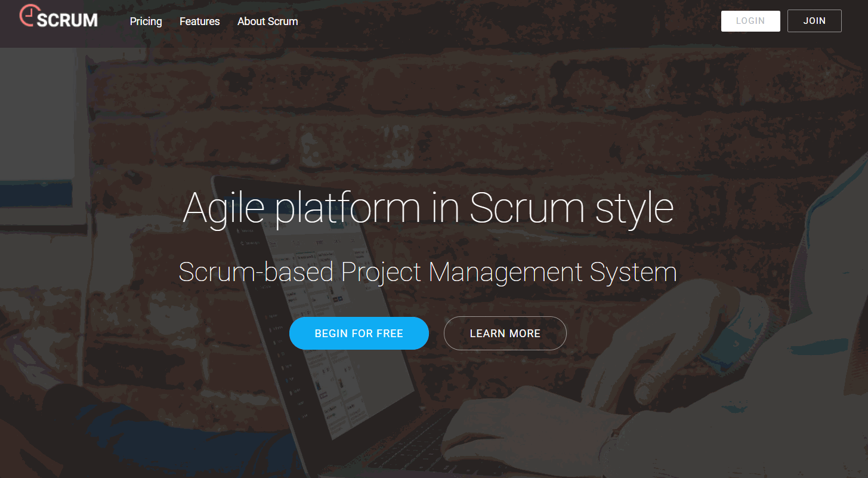Image resolution: width=868 pixels, height=478 pixels.
Task: Register by clicking JOIN
Action: tap(814, 21)
